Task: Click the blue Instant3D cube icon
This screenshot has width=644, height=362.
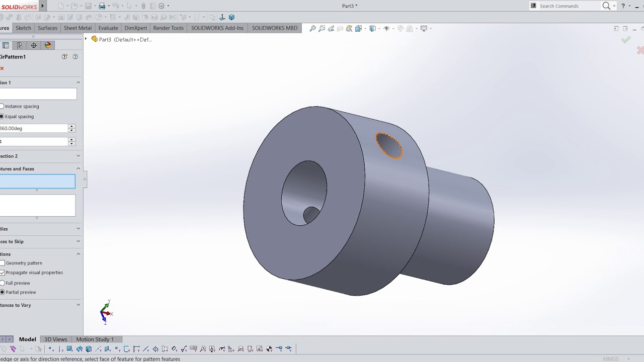Action: 231,18
